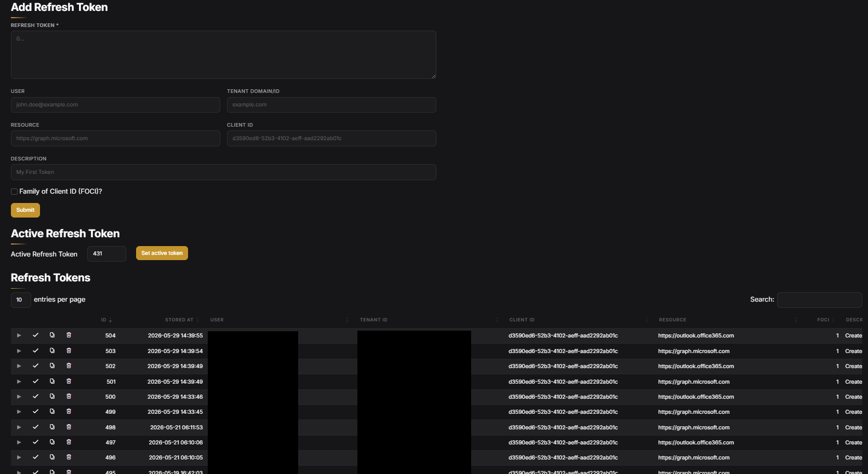Select timestamp 2026-05-21 06:11:53
This screenshot has width=868, height=474.
177,428
